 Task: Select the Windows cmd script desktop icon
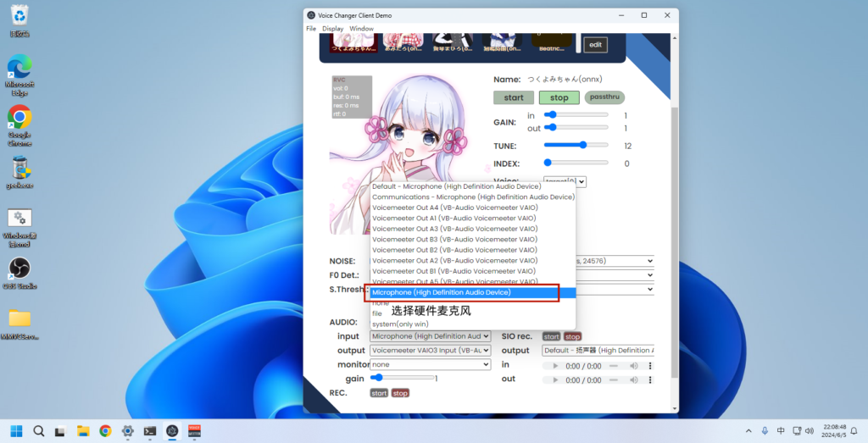coord(19,227)
